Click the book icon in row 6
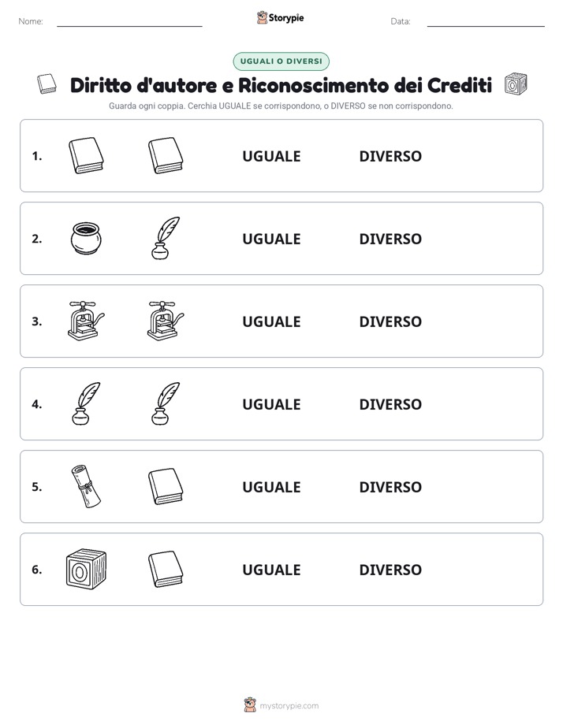This screenshot has width=563, height=728. (x=166, y=569)
